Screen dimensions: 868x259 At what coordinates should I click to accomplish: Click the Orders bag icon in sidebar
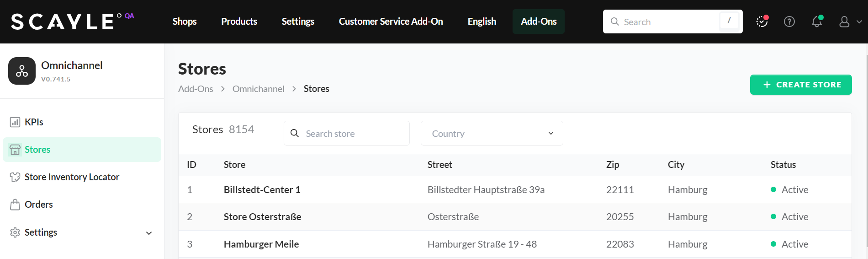(15, 205)
